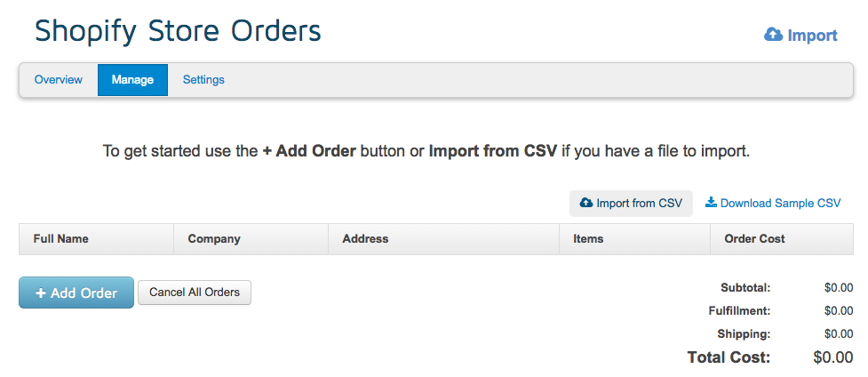Image resolution: width=868 pixels, height=377 pixels.
Task: Click the Shipping label in totals
Action: click(x=744, y=334)
